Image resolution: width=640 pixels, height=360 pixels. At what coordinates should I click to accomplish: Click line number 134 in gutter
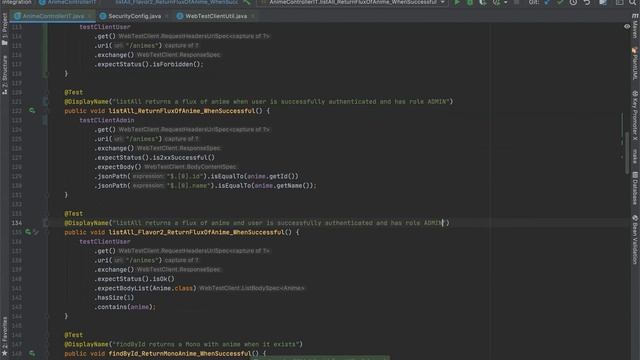point(17,223)
